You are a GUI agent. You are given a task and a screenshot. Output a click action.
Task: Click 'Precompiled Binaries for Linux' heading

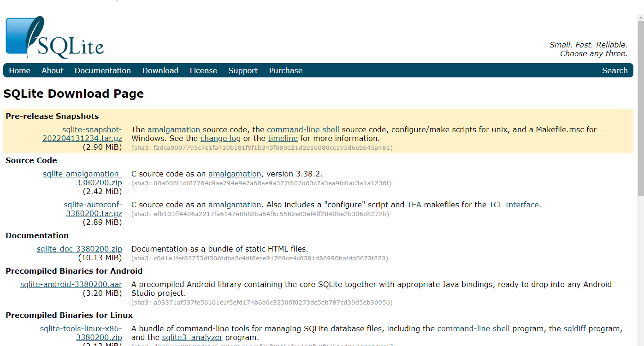(x=69, y=315)
